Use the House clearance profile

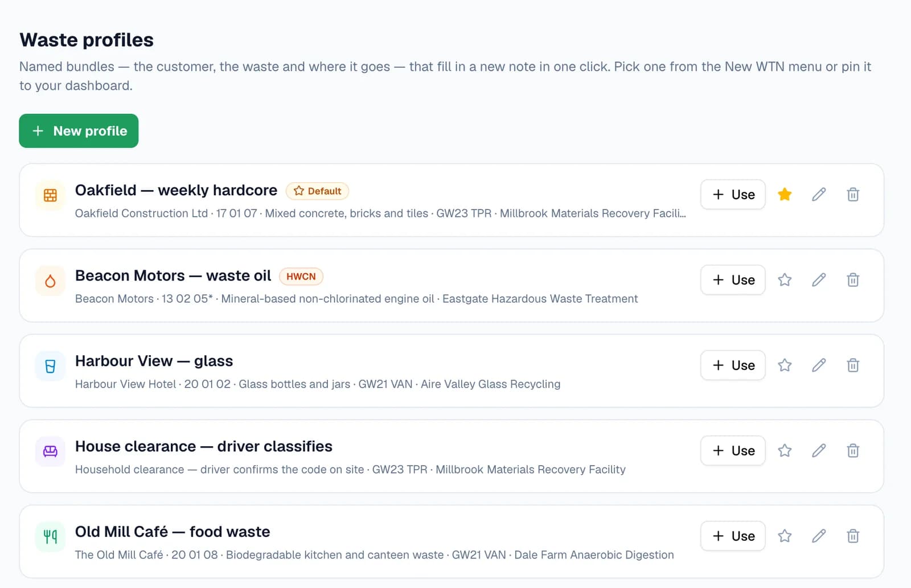[733, 451]
